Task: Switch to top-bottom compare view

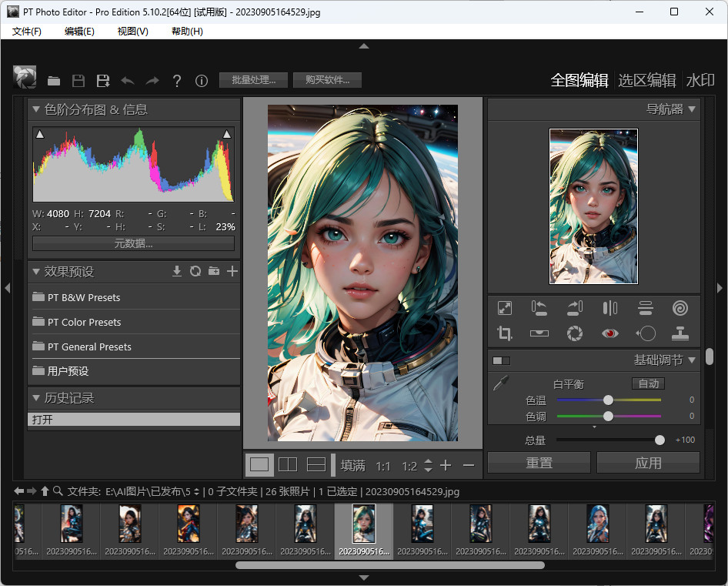Action: pyautogui.click(x=316, y=464)
